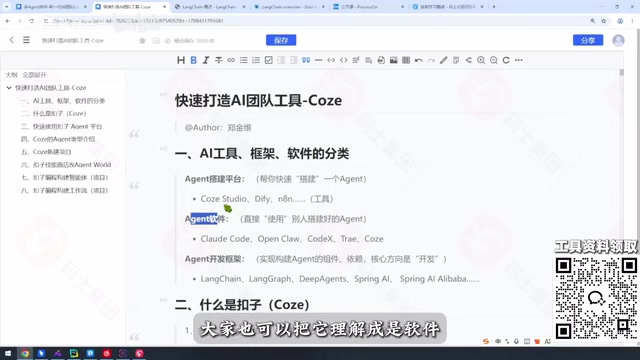
Task: Insert a table via grid icon
Action: coord(406,60)
